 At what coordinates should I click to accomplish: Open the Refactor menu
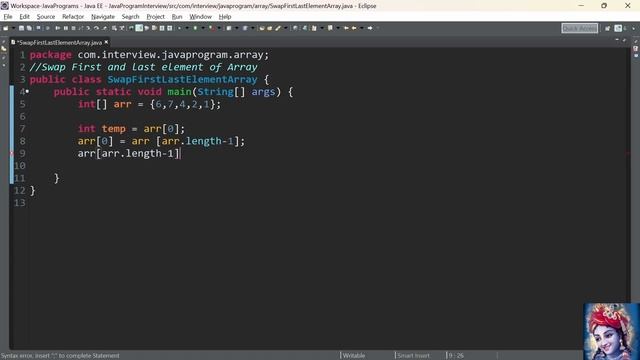tap(73, 17)
